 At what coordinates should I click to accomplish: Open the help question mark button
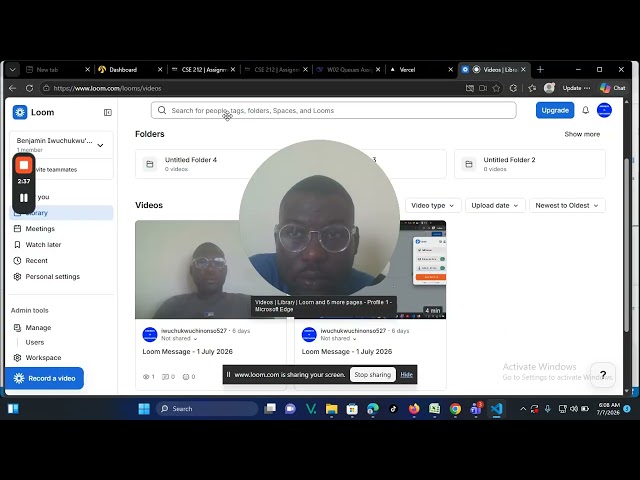pyautogui.click(x=603, y=374)
